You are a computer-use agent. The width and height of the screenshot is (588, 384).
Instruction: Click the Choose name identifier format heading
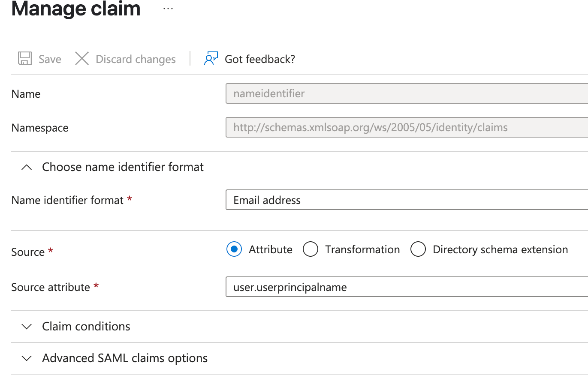click(123, 167)
